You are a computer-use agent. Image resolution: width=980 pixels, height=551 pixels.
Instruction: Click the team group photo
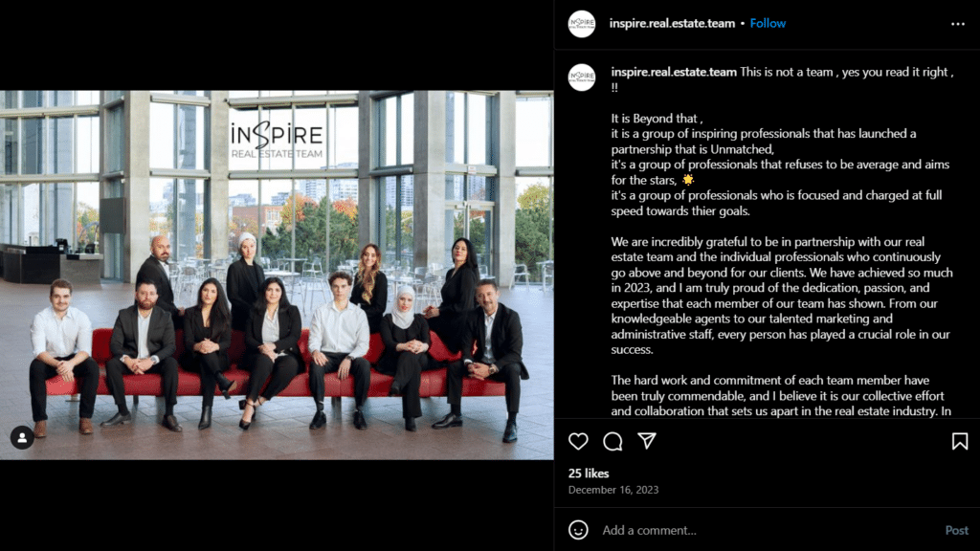tap(277, 275)
